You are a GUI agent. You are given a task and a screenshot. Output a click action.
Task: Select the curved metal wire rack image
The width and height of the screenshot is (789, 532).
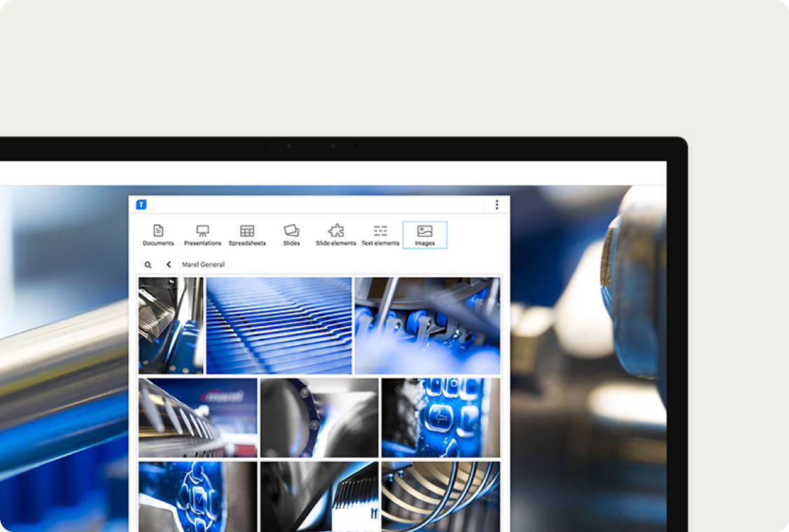tap(441, 496)
